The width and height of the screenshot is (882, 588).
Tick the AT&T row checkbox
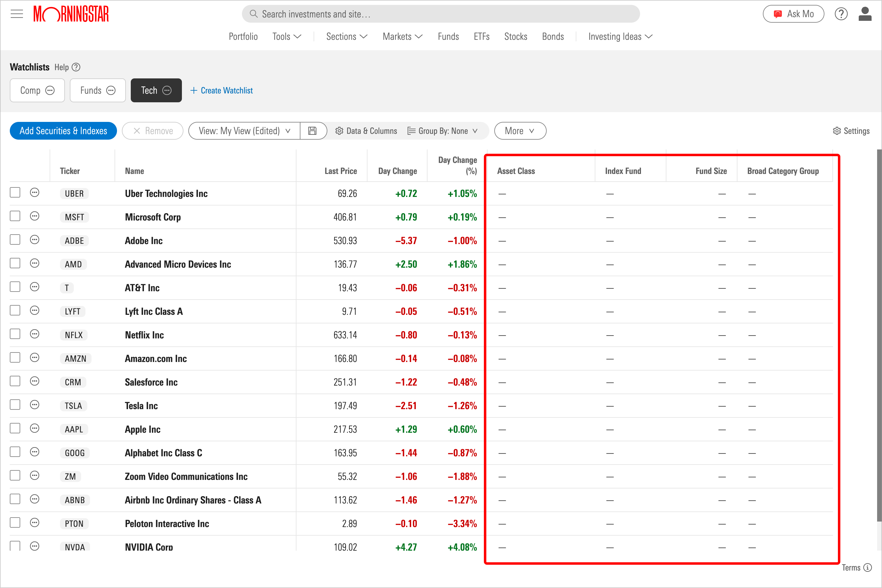15,287
